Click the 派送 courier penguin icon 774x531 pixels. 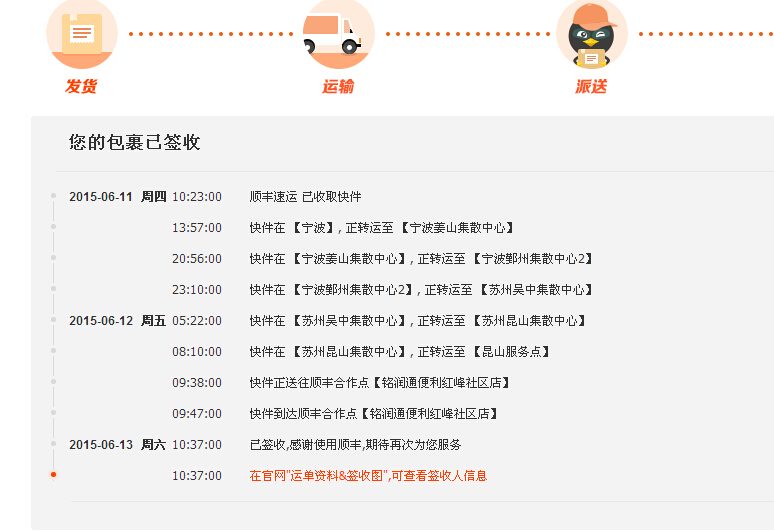(592, 34)
